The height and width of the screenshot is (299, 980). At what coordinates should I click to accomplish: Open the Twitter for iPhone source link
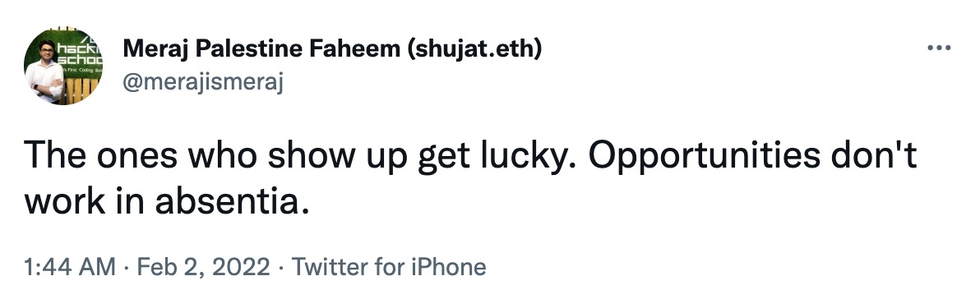pyautogui.click(x=389, y=267)
